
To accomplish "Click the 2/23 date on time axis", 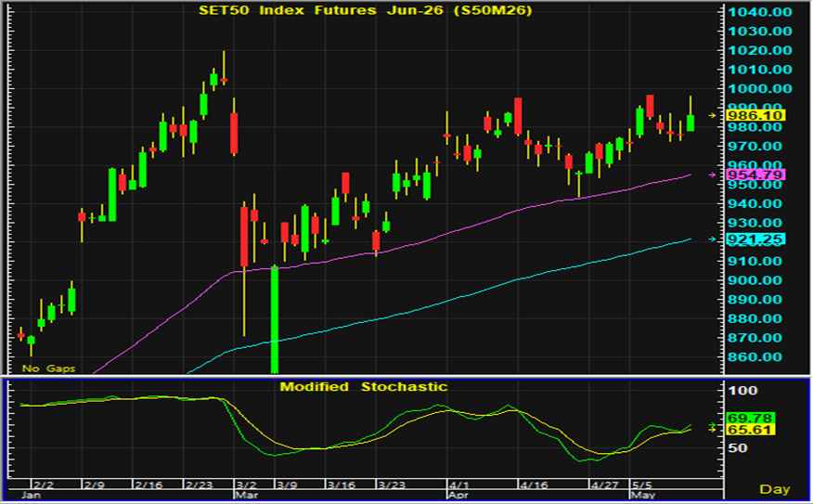I will pos(200,485).
